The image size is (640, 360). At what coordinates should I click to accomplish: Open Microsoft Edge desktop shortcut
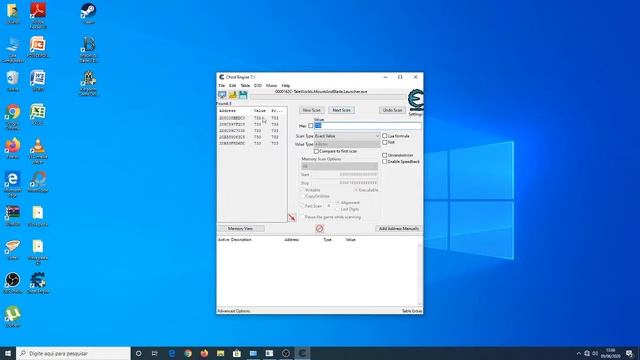pos(13,184)
